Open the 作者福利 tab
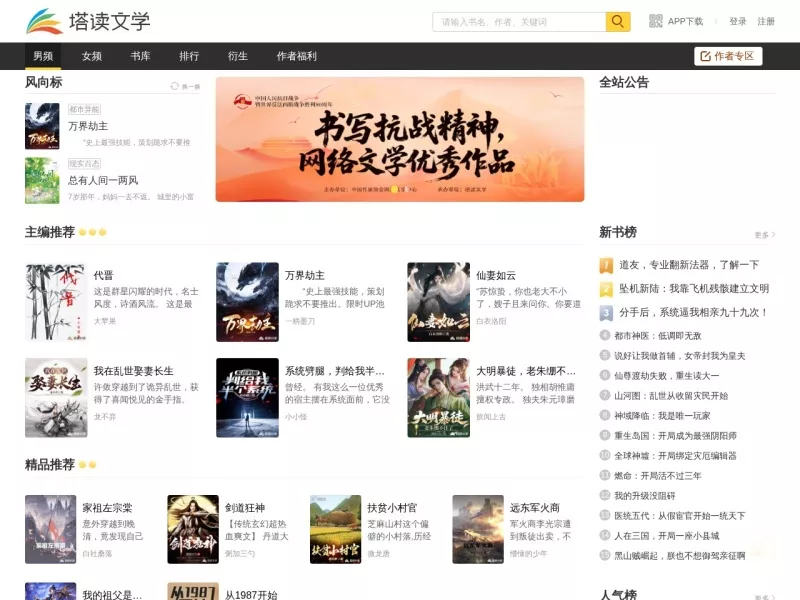800x600 pixels. (x=296, y=56)
